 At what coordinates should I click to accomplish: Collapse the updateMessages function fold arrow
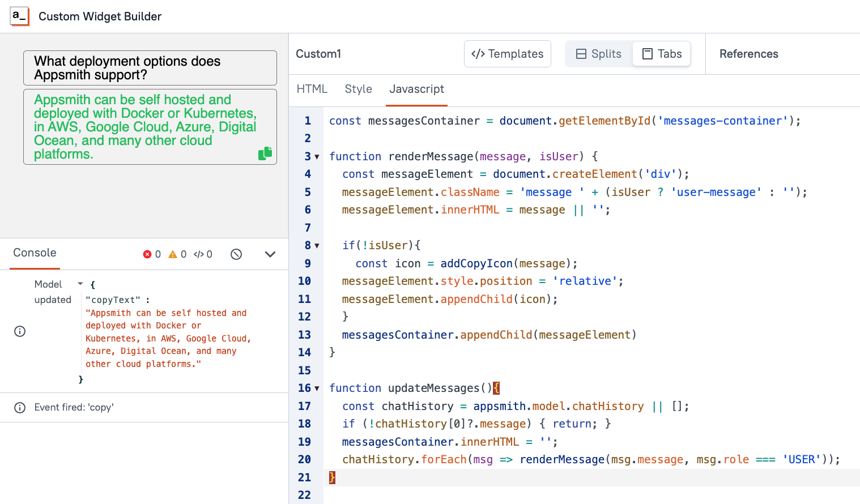[x=317, y=388]
